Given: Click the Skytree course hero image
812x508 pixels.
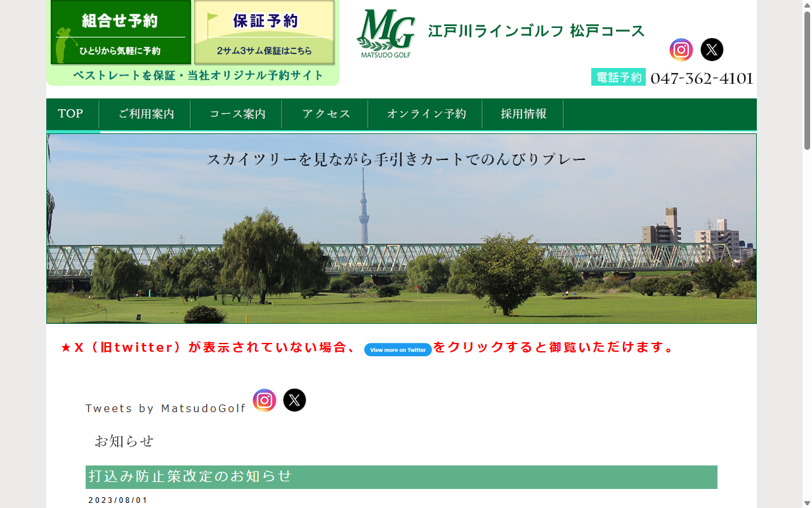Looking at the screenshot, I should click(x=402, y=229).
